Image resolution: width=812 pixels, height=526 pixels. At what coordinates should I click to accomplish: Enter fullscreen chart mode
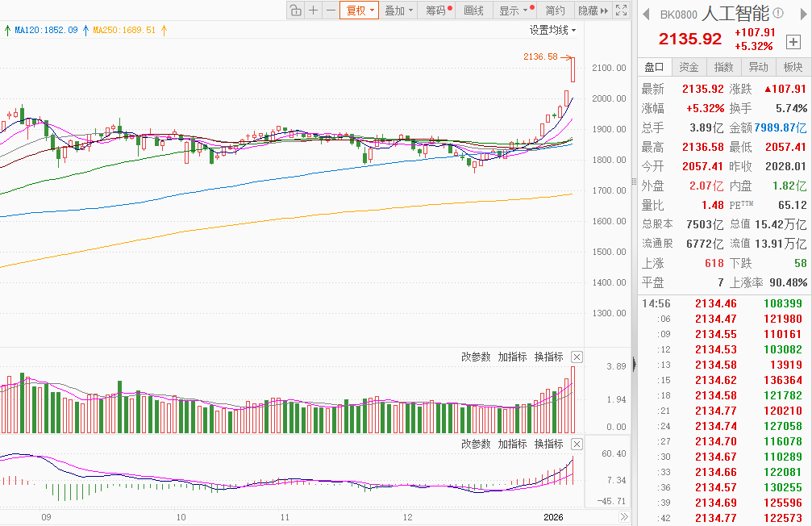621,10
